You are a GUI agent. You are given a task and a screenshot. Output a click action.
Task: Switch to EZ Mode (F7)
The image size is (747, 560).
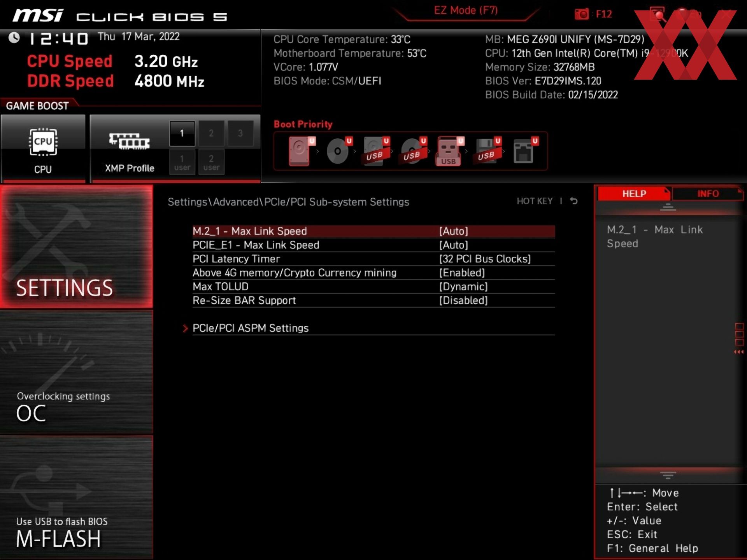coord(466,10)
